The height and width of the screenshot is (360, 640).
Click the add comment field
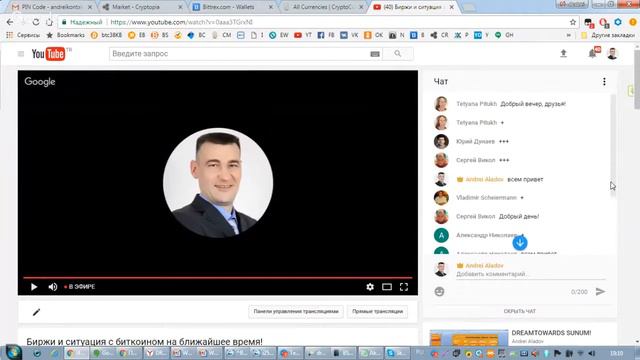(531, 274)
